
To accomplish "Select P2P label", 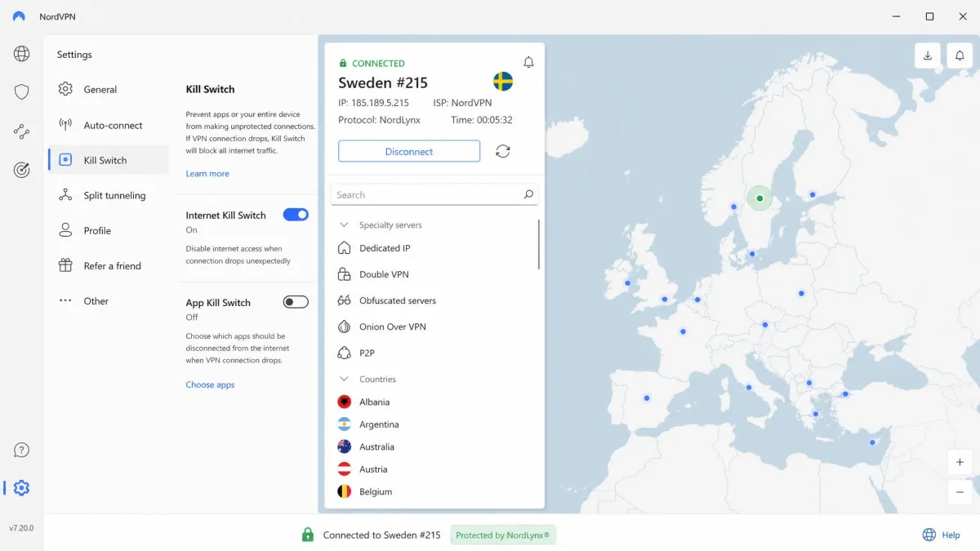I will pyautogui.click(x=367, y=353).
